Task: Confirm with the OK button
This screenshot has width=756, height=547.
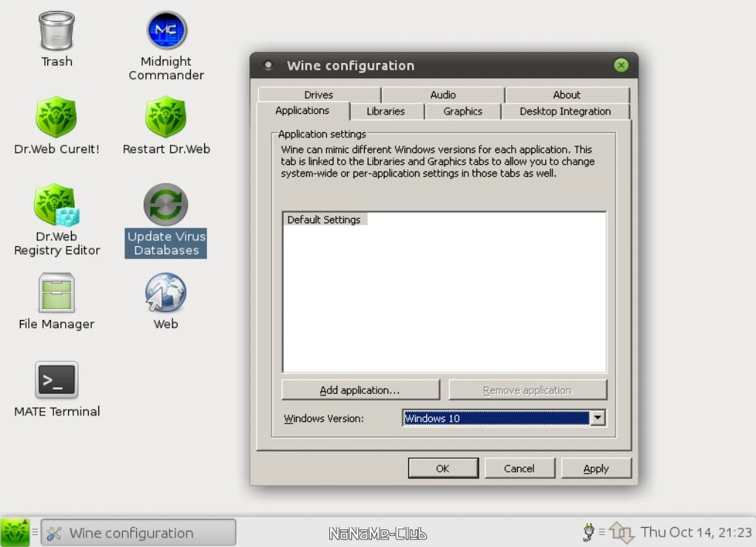Action: pos(442,468)
